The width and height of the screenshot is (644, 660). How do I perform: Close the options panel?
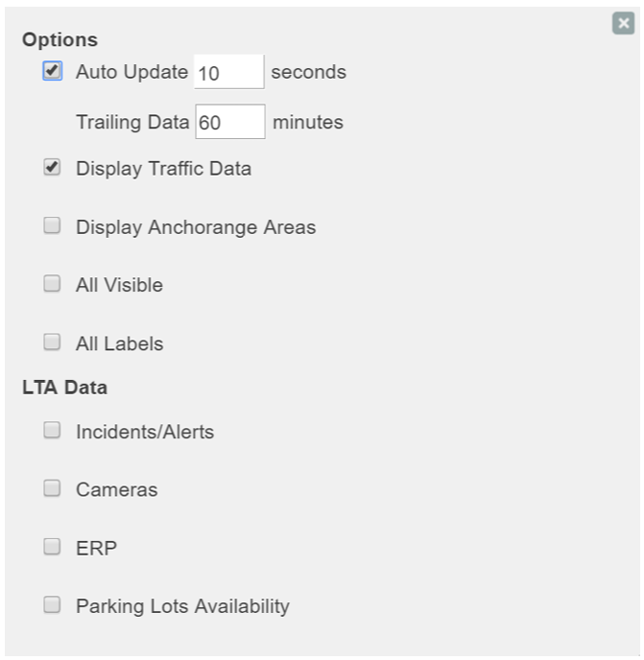pyautogui.click(x=623, y=24)
